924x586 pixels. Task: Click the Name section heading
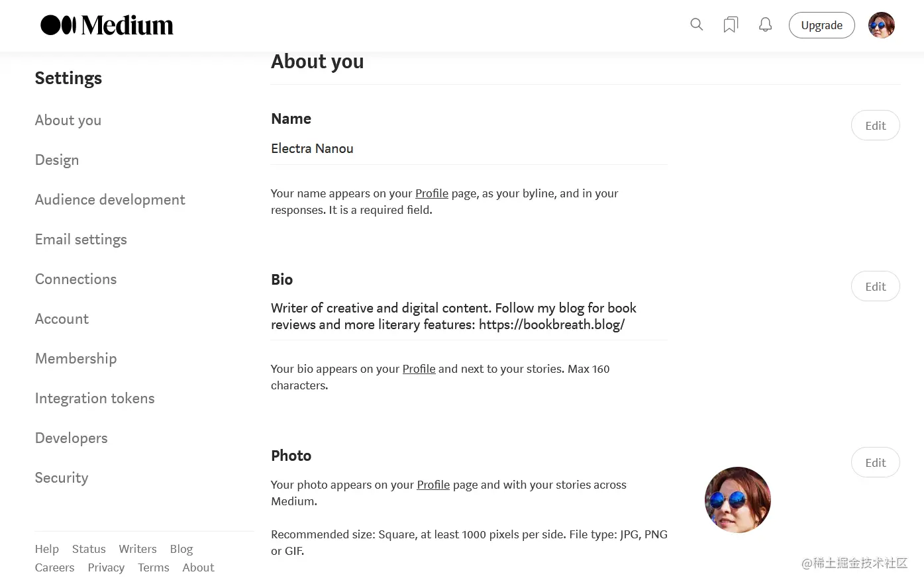pyautogui.click(x=291, y=119)
